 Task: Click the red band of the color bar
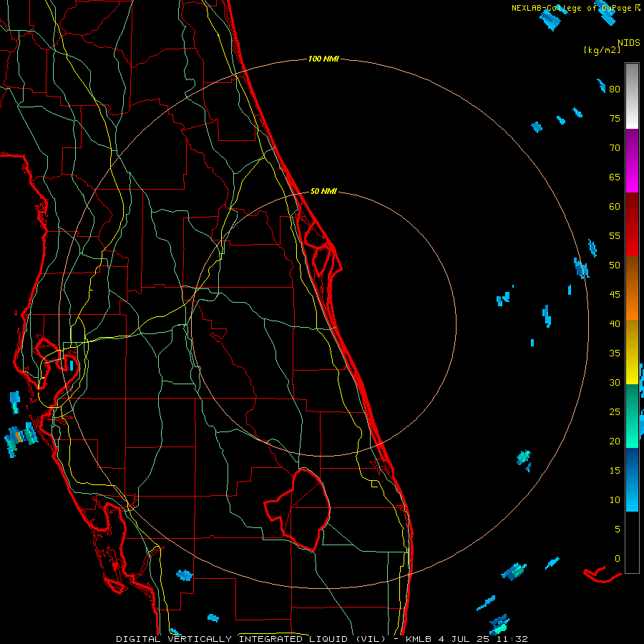(632, 225)
